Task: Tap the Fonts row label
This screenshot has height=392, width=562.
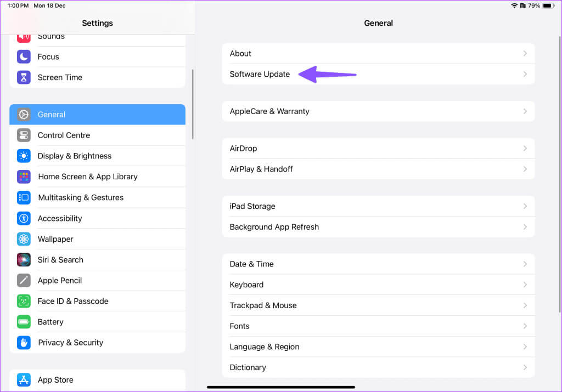Action: pos(239,326)
